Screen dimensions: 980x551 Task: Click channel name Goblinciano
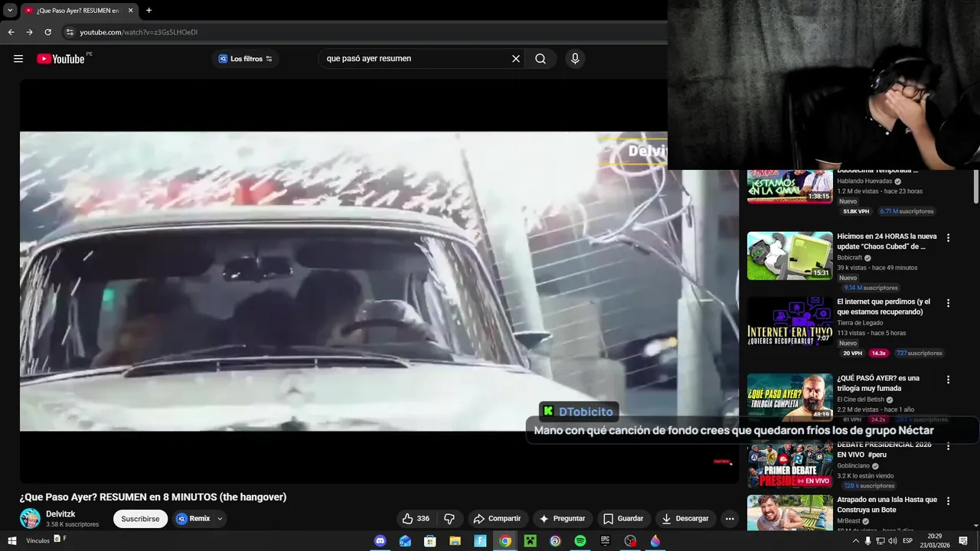pyautogui.click(x=854, y=465)
